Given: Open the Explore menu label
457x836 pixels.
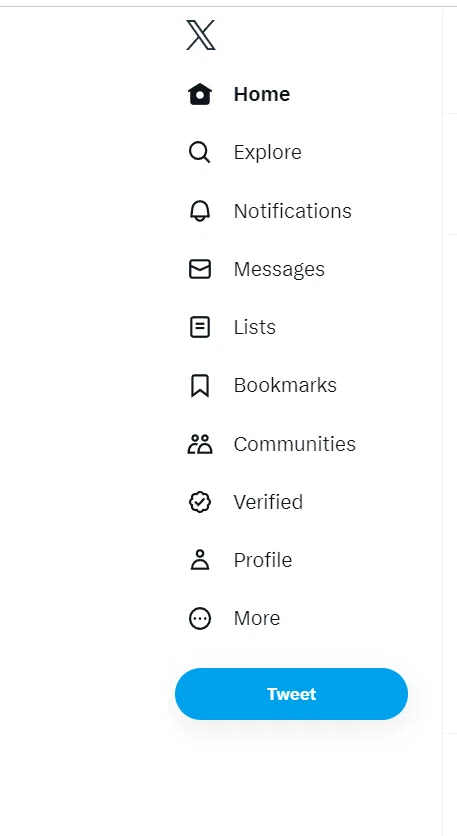Looking at the screenshot, I should point(268,152).
